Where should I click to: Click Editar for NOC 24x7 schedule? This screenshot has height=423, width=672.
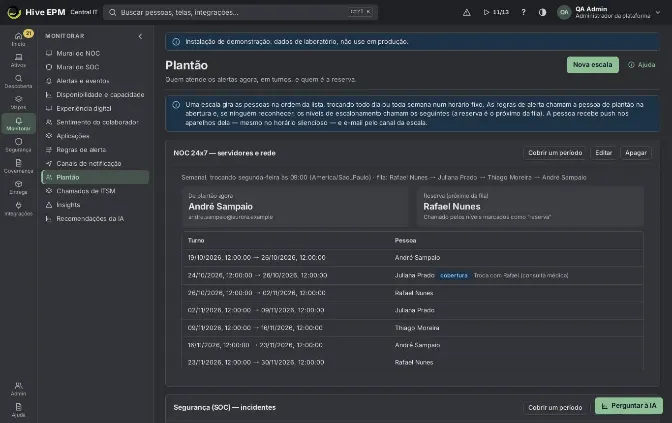[603, 153]
